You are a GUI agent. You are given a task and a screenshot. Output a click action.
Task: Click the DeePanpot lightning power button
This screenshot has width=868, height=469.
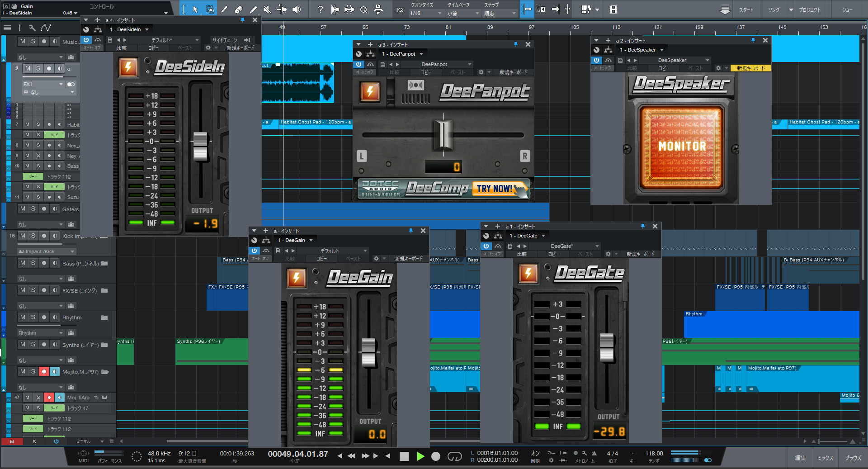370,92
